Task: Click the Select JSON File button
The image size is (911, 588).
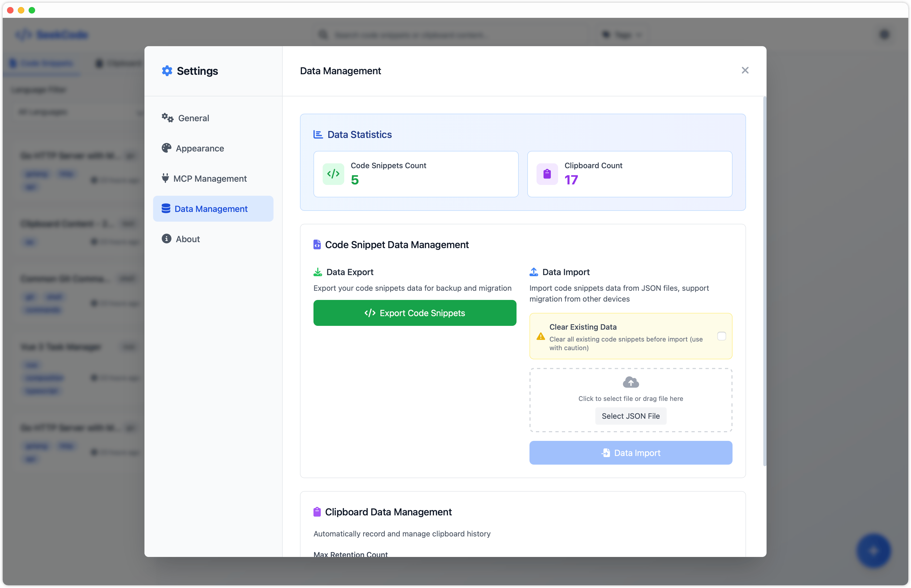Action: click(x=630, y=416)
